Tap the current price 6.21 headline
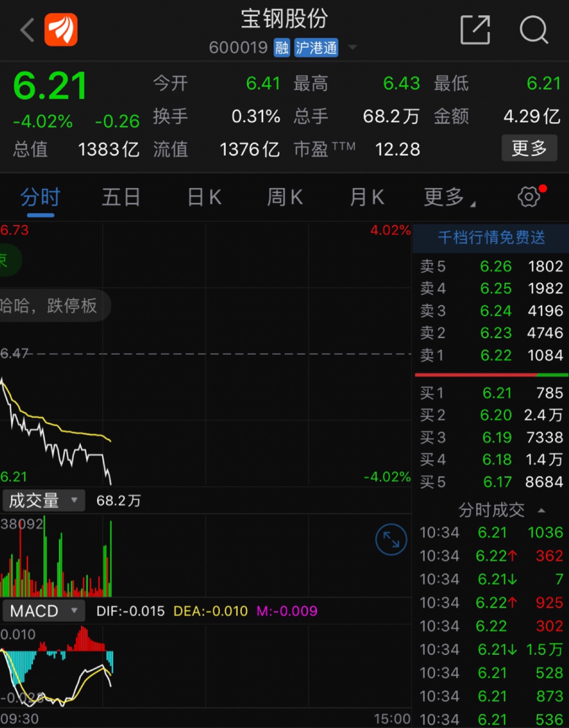The image size is (569, 728). [51, 86]
